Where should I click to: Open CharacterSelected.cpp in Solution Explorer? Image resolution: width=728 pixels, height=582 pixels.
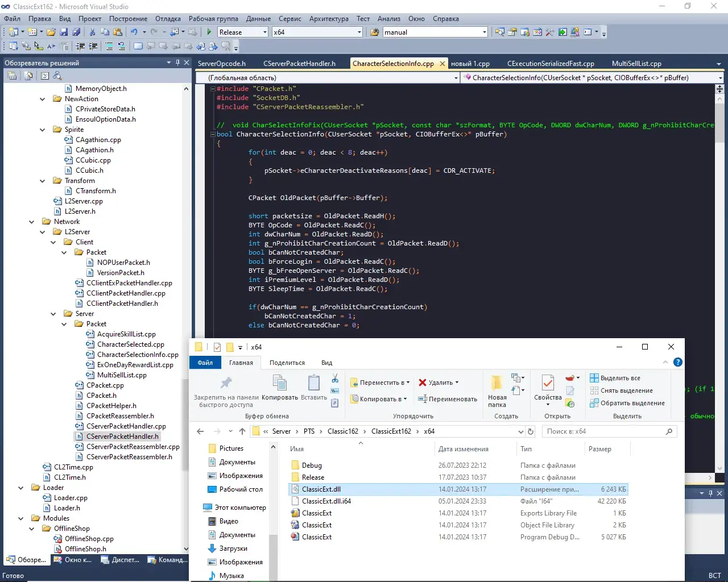130,344
